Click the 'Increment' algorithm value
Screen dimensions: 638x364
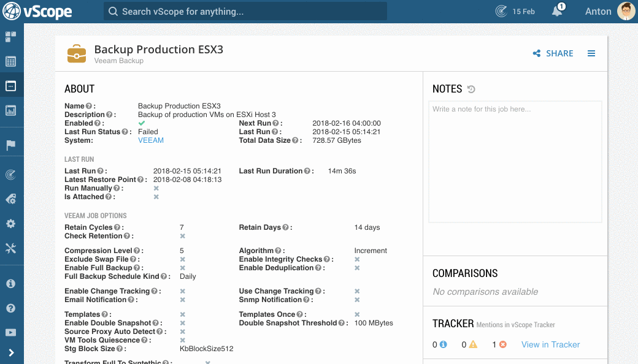click(371, 251)
